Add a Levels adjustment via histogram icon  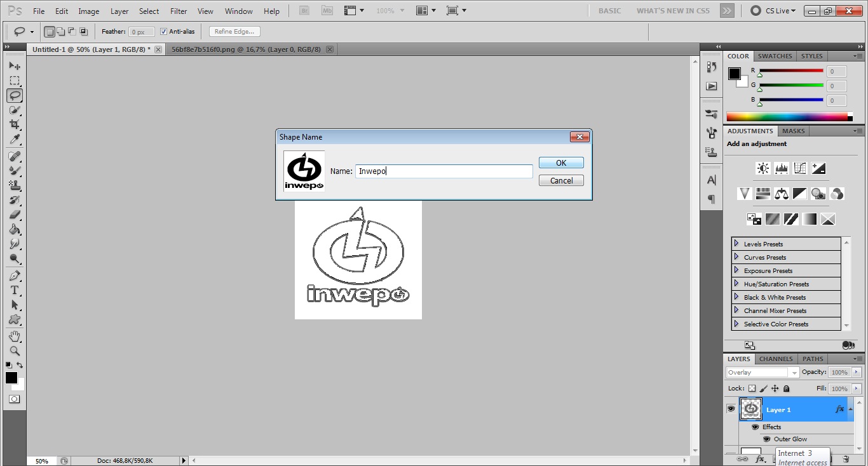coord(782,168)
